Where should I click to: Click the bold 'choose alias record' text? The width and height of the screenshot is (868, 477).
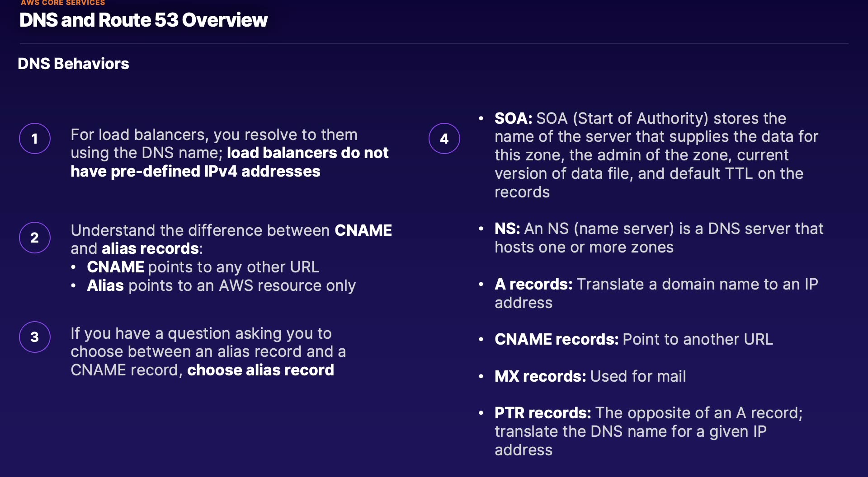(x=260, y=370)
